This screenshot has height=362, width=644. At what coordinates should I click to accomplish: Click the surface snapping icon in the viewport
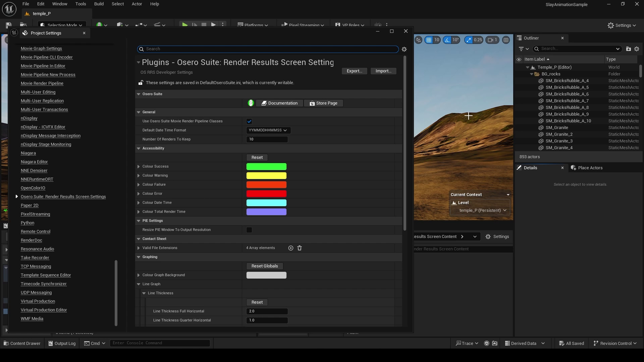pos(418,40)
